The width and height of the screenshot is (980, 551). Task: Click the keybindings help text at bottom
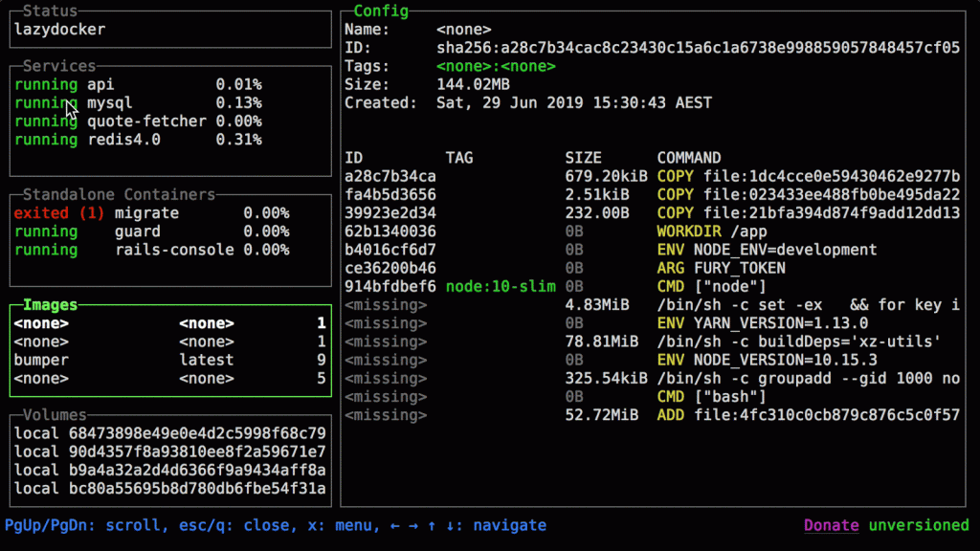[x=276, y=525]
